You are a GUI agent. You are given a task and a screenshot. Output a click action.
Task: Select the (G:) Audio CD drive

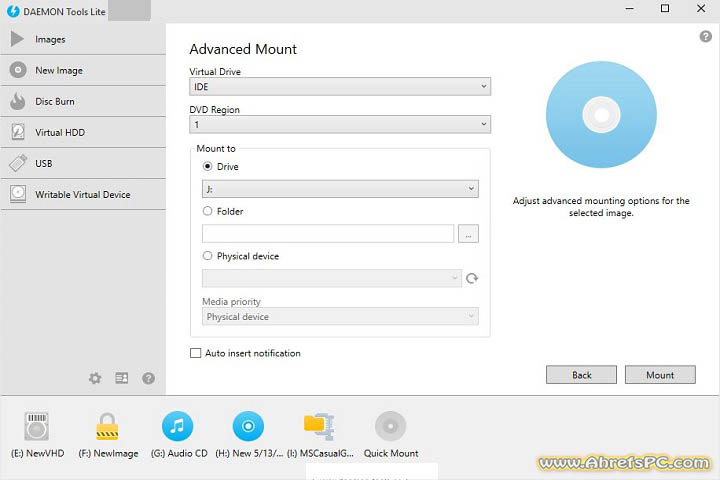click(x=178, y=426)
